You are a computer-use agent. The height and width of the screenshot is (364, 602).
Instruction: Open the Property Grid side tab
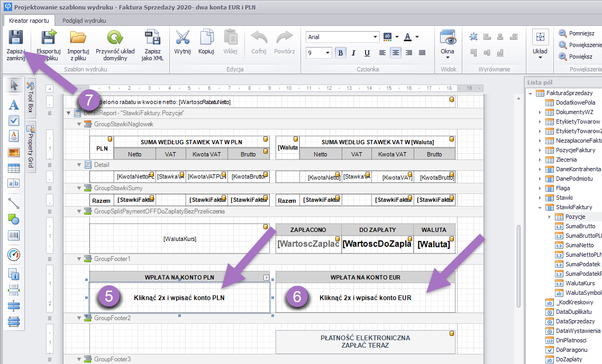click(x=31, y=145)
